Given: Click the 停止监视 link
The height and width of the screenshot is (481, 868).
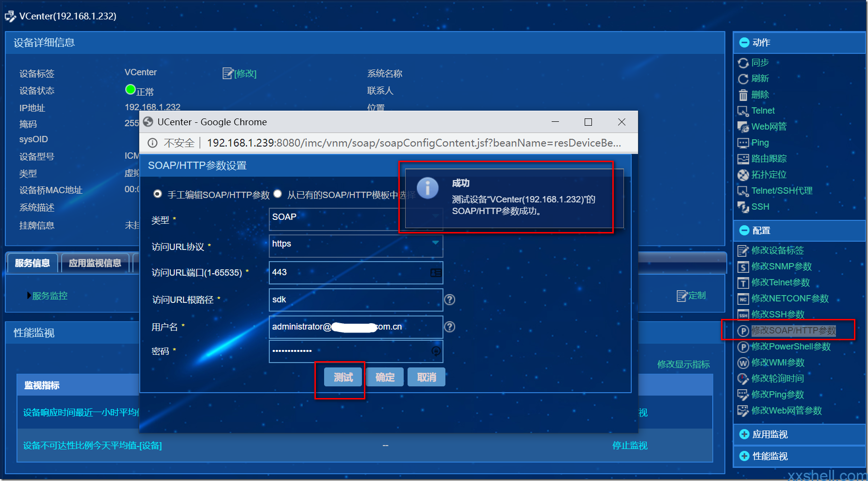Looking at the screenshot, I should point(630,446).
